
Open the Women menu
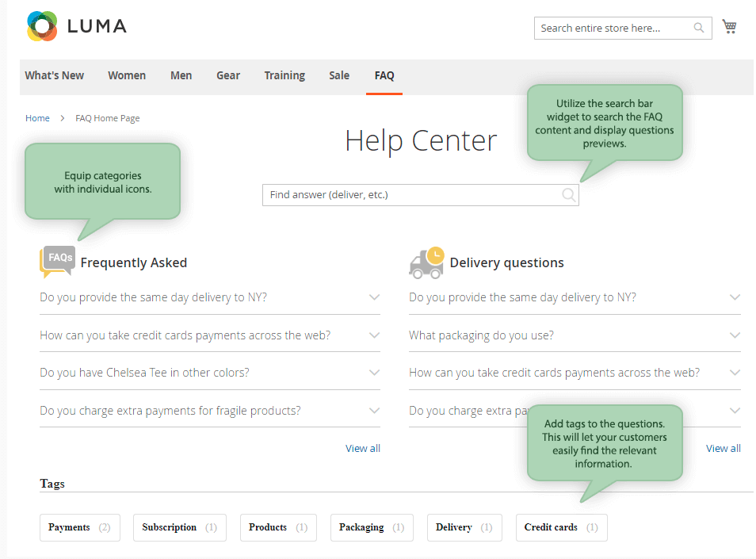[127, 75]
